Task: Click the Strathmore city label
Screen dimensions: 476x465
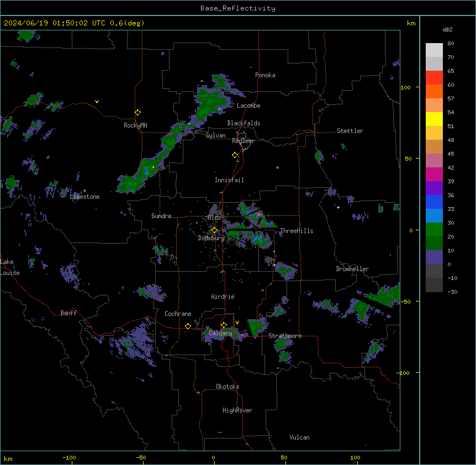Action: click(x=285, y=336)
